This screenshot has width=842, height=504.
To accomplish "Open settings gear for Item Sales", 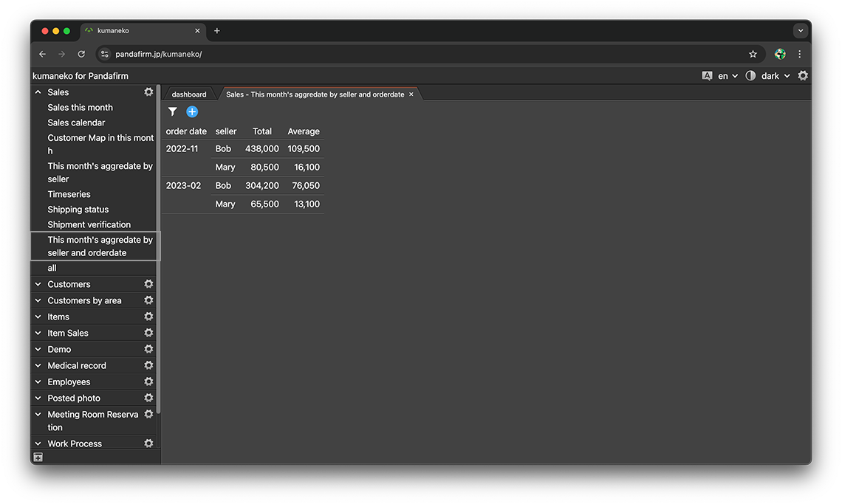I will (x=148, y=333).
